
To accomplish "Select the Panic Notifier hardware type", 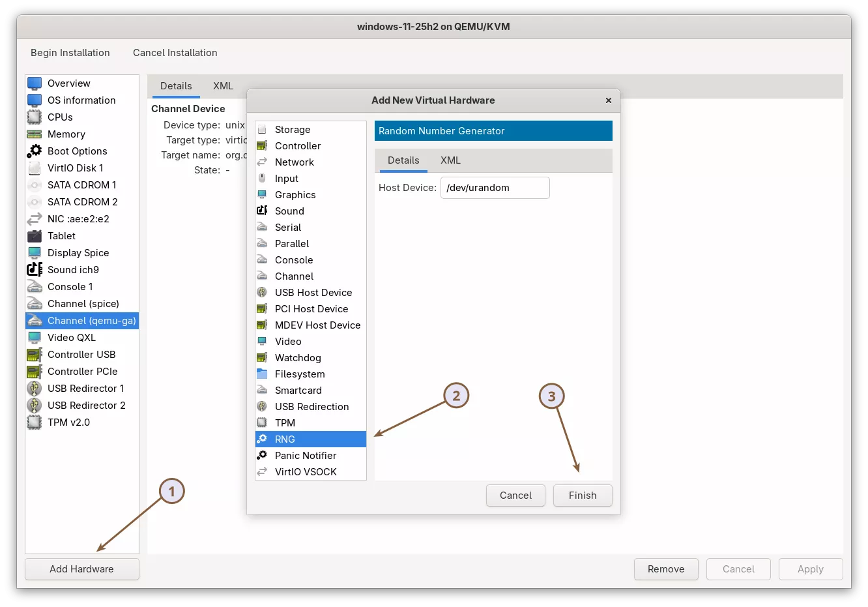I will tap(306, 455).
